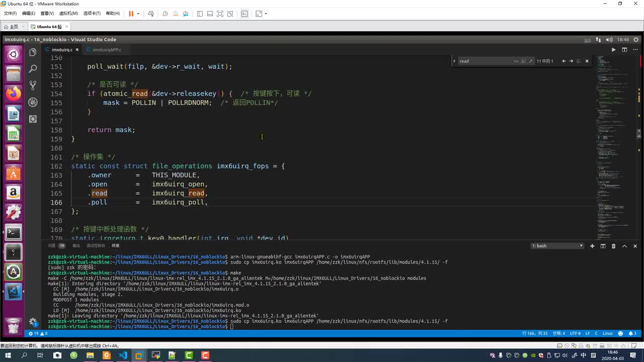This screenshot has height=362, width=644.
Task: Open Amazon launcher icon
Action: point(13,193)
